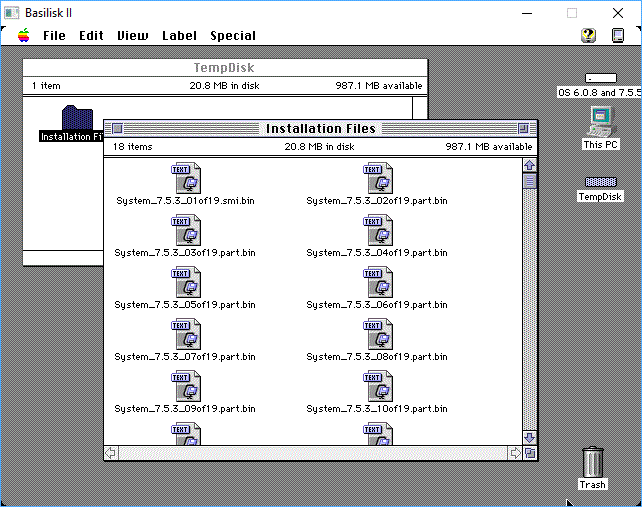Bring the TempDisk window forward via its title
Screen dimensions: 642x507
[x=225, y=68]
